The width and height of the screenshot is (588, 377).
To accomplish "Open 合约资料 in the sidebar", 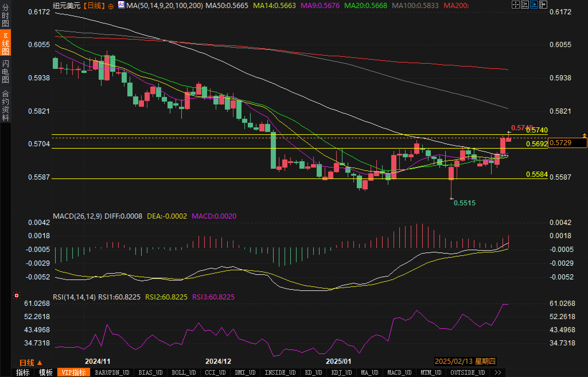I will 5,105.
